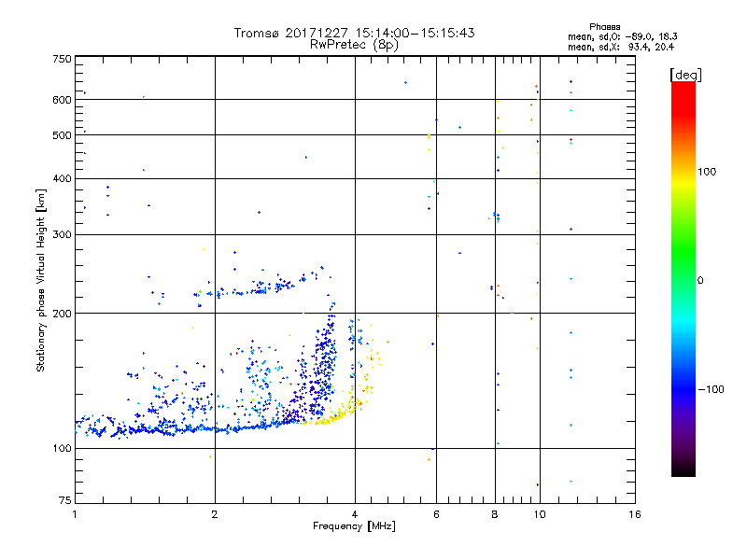Click the colorbar tick label '-100'
This screenshot has height=560, width=747.
[x=712, y=389]
